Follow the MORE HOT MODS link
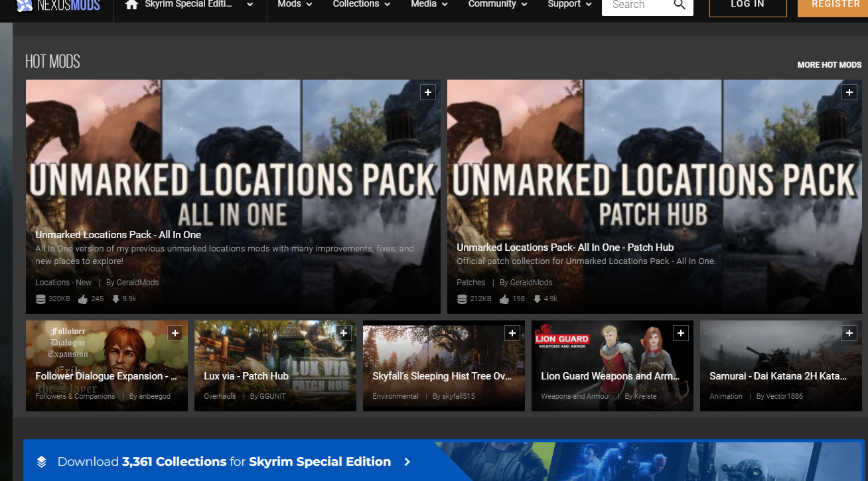The height and width of the screenshot is (481, 868). (x=829, y=65)
